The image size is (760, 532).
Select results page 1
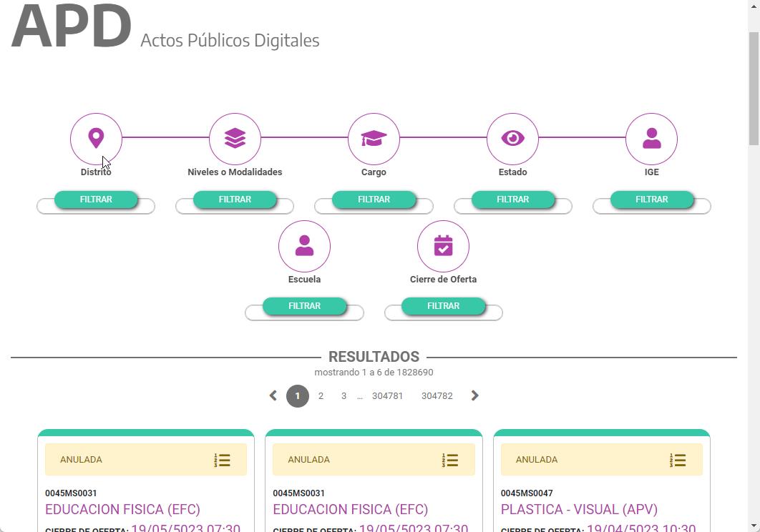[x=298, y=396]
